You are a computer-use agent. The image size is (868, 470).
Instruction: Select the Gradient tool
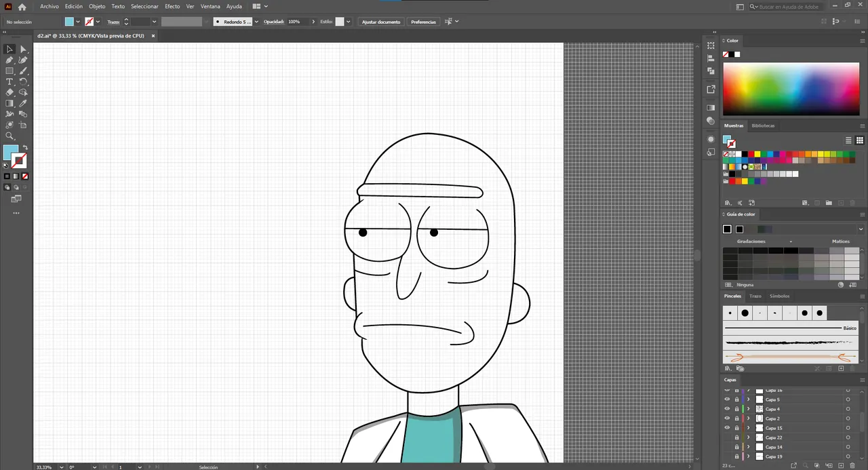(x=9, y=103)
